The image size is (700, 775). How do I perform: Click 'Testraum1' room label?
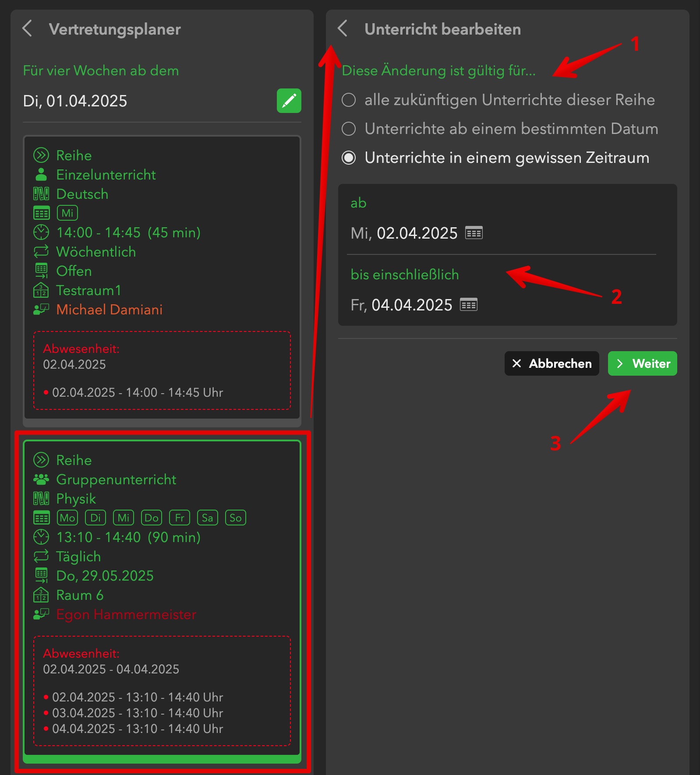pyautogui.click(x=88, y=290)
